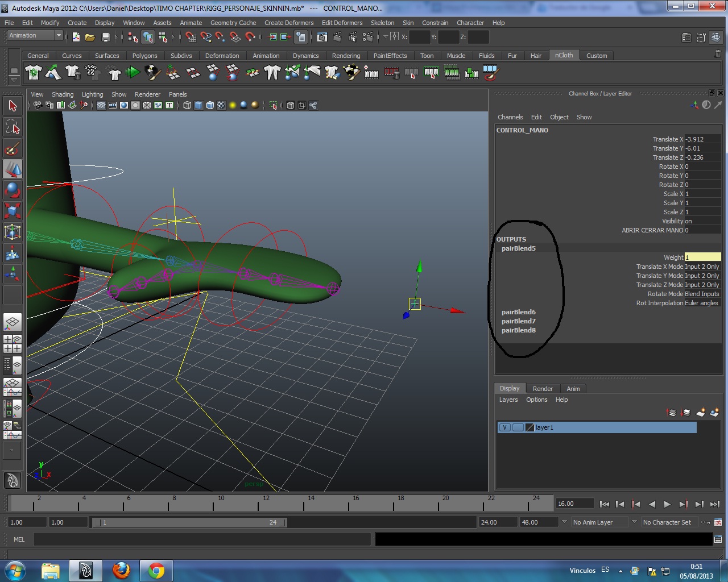Viewport: 728px width, 582px height.
Task: Toggle layer1 visibility V box
Action: 504,427
